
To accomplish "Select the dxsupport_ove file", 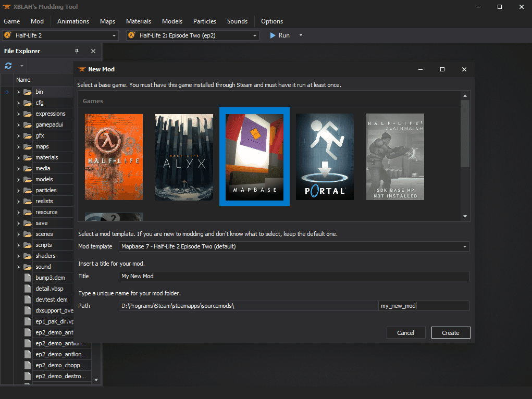I will click(53, 310).
